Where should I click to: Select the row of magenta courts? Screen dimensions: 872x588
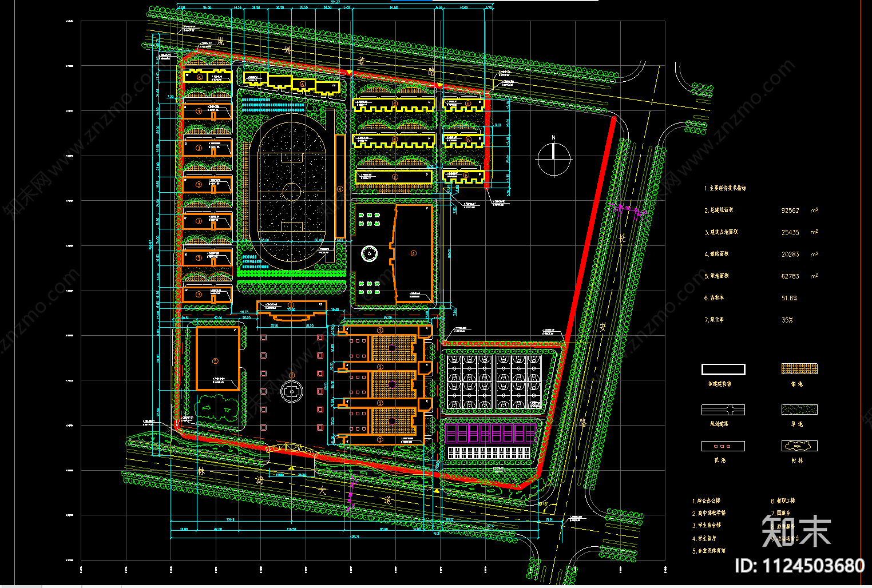[490, 433]
